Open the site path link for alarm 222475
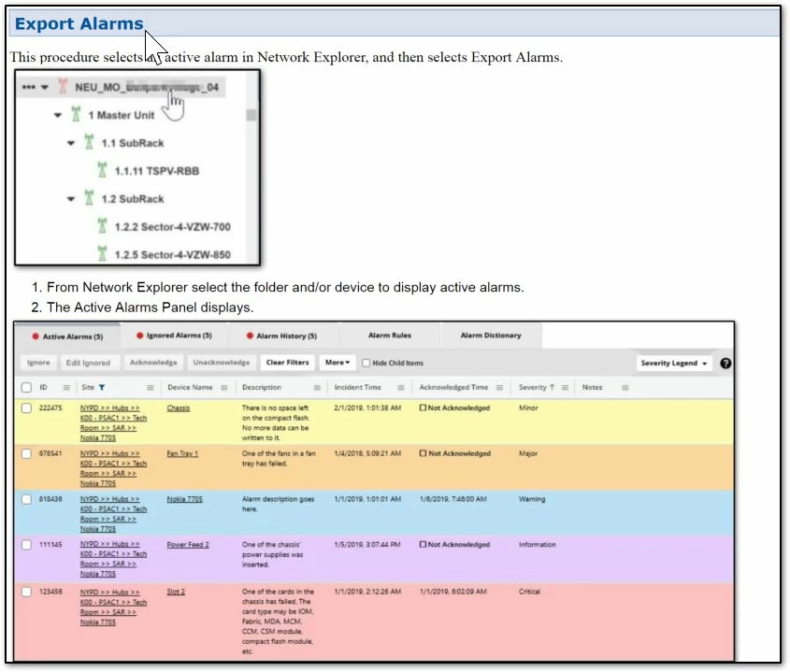The height and width of the screenshot is (672, 790). tap(113, 423)
